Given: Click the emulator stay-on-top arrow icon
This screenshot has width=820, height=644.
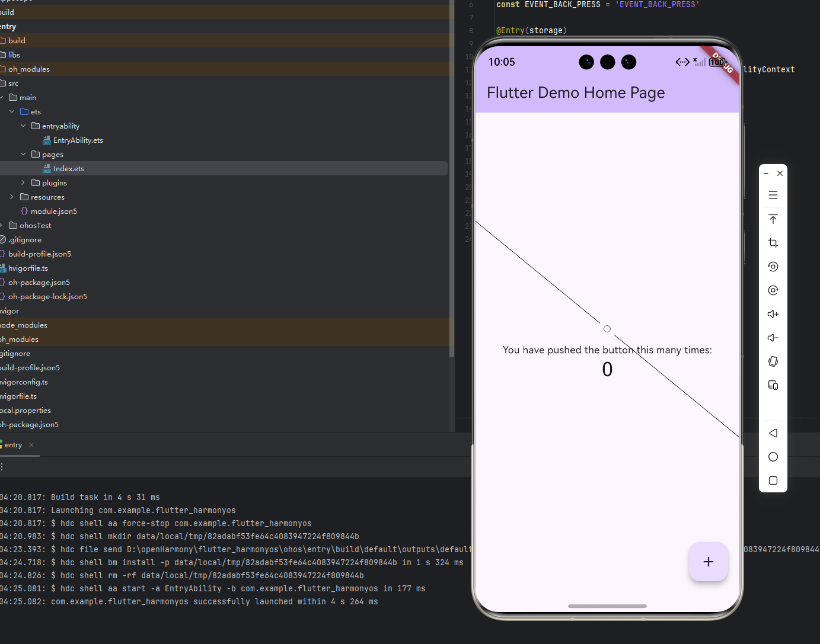Looking at the screenshot, I should [773, 219].
